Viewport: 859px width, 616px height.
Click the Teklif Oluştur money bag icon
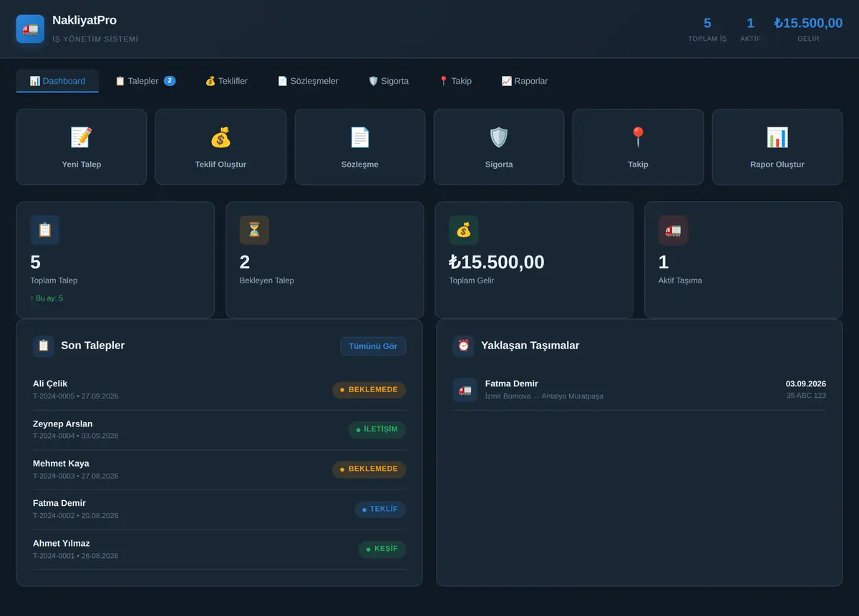(220, 137)
